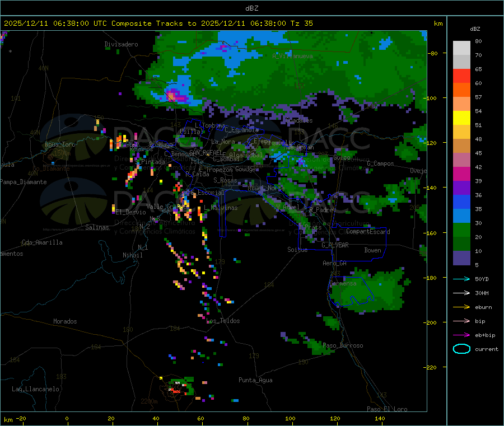
Task: Select the magenta swatch in dBZ scale
Action: (461, 174)
